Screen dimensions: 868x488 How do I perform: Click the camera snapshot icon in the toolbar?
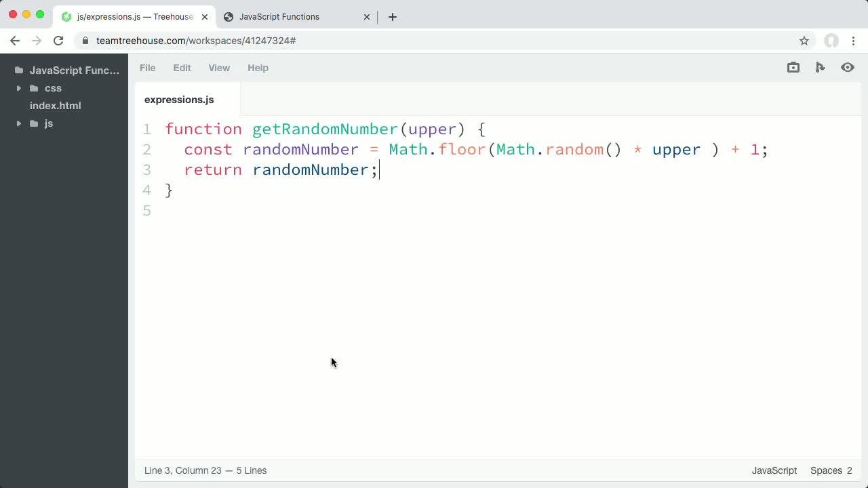click(793, 67)
